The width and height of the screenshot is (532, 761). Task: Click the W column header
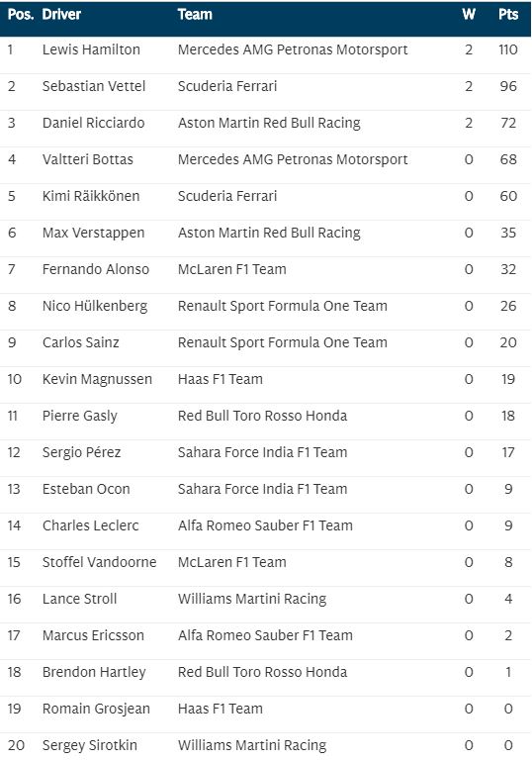[x=468, y=15]
